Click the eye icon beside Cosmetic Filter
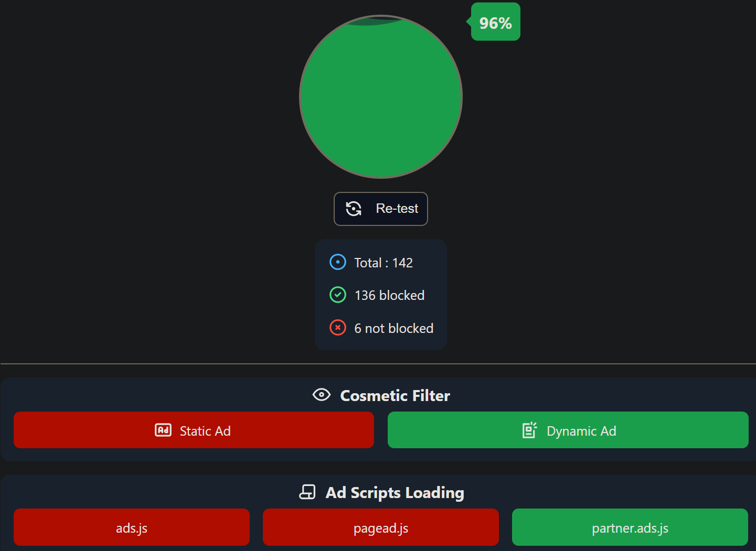The height and width of the screenshot is (551, 756). pyautogui.click(x=322, y=395)
